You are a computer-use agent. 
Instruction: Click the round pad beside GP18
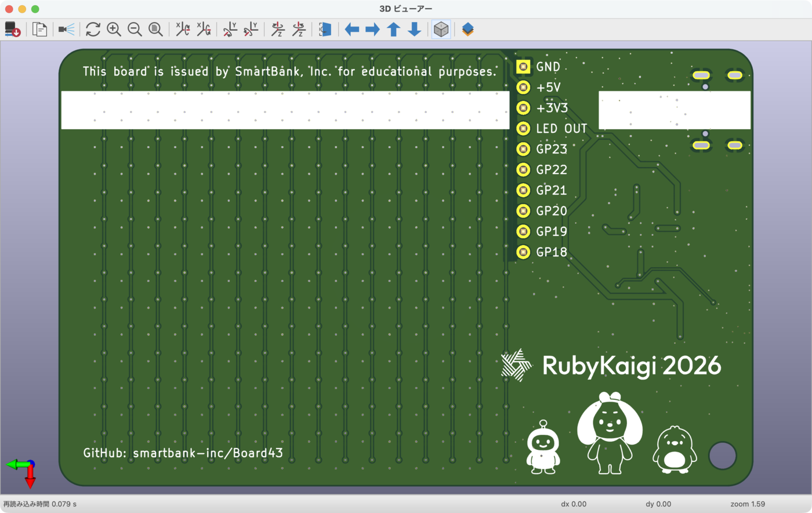point(523,252)
